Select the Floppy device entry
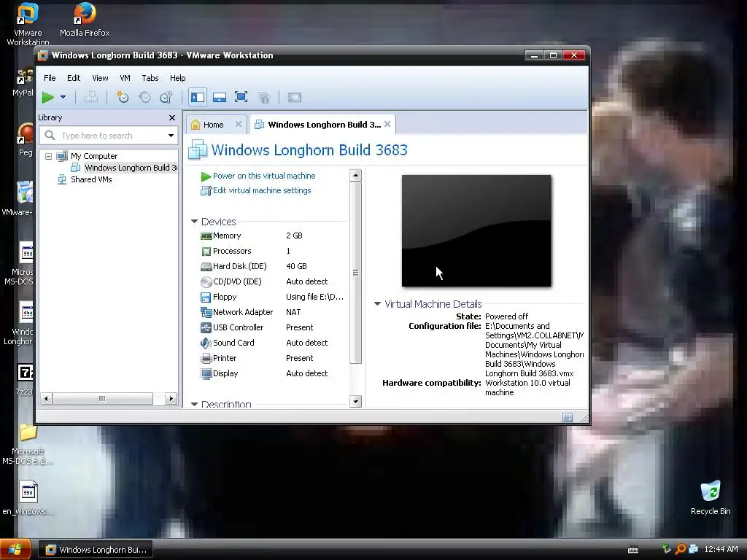The height and width of the screenshot is (560, 747). coord(271,297)
